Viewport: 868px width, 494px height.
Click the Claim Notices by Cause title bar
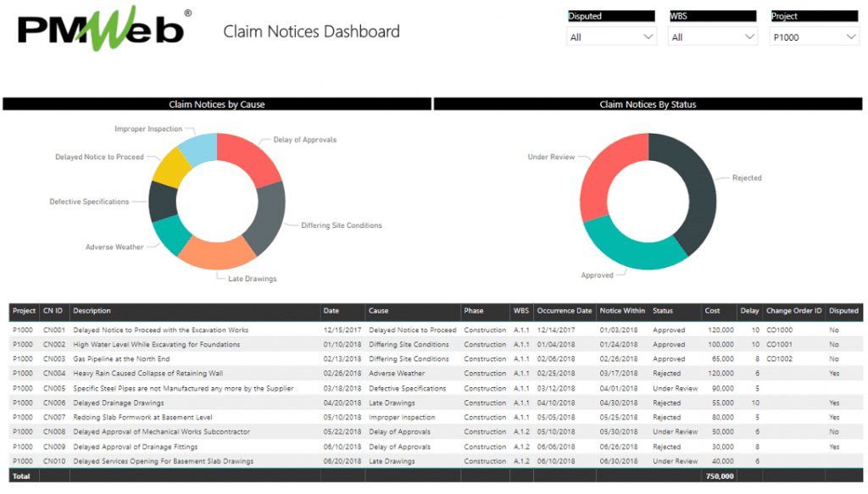217,104
